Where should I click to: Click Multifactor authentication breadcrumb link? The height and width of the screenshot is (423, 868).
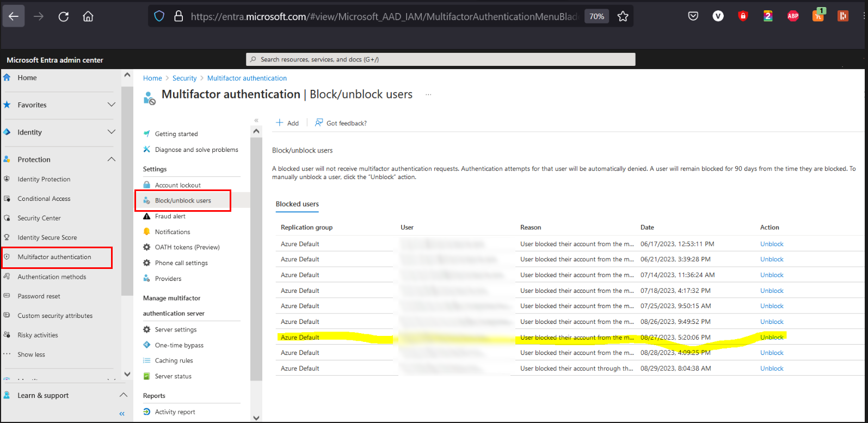click(247, 78)
